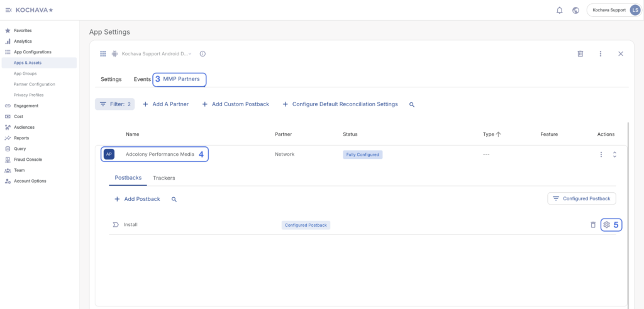Viewport: 644px width, 309px height.
Task: Open Fraud Console in the sidebar
Action: click(x=28, y=160)
